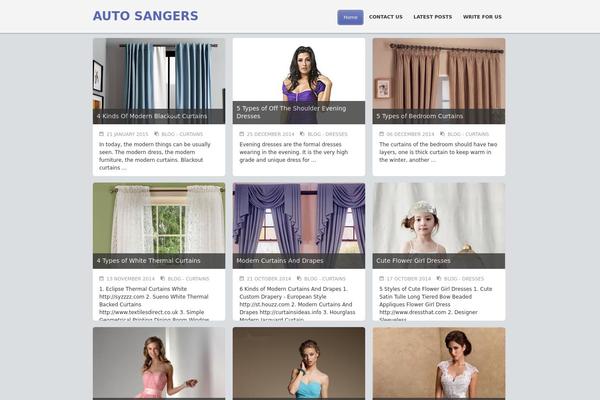Viewport: 600px width, 400px height.
Task: Open the Write For Us page
Action: coord(482,17)
